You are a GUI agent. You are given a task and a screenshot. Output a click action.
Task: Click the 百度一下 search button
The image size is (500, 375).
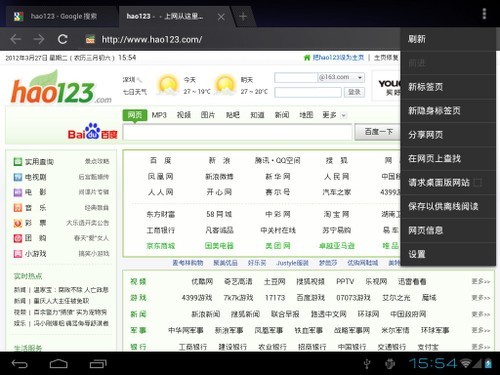click(378, 132)
